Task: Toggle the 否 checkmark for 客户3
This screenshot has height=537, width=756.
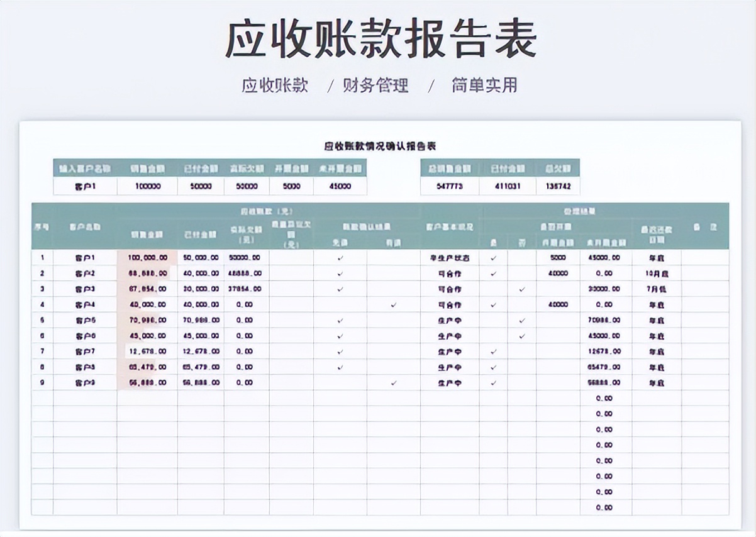Action: [x=521, y=289]
